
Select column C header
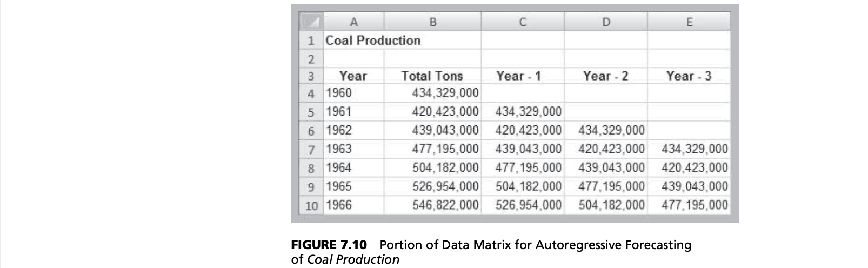pos(522,22)
